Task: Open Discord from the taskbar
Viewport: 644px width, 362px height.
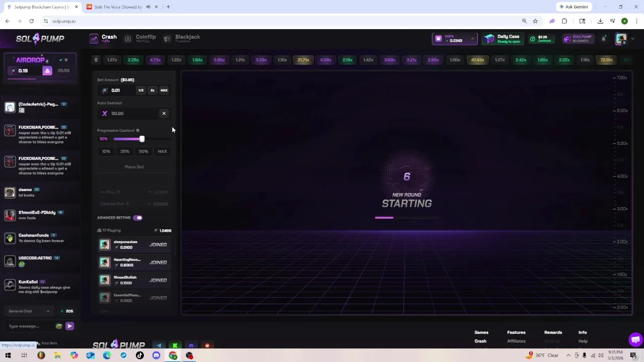Action: pyautogui.click(x=156, y=355)
